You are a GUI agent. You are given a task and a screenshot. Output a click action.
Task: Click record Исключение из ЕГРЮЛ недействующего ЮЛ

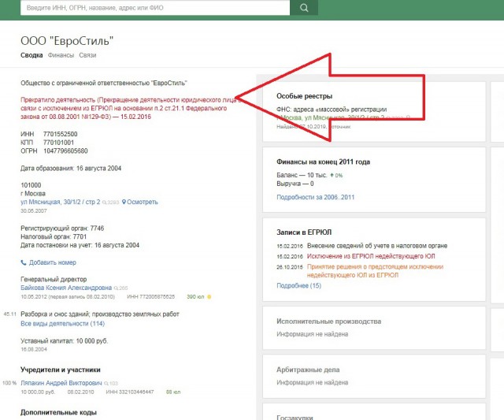(371, 256)
